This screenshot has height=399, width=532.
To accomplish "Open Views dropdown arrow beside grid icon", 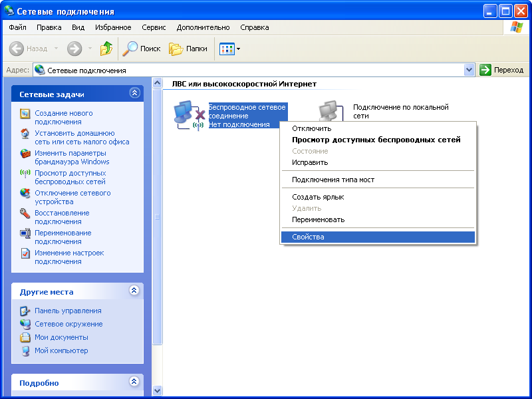I will [x=239, y=49].
